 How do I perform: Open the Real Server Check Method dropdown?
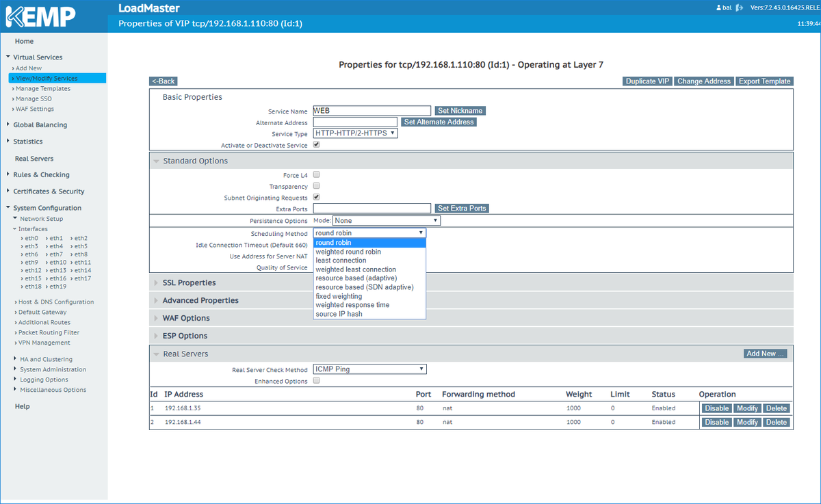point(369,369)
